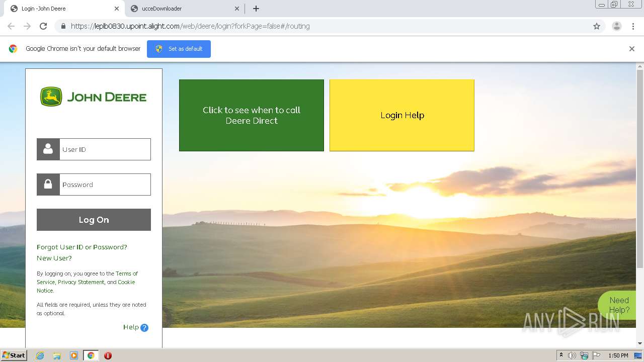Click the volume speaker tray icon
Image resolution: width=644 pixels, height=362 pixels.
(x=572, y=355)
